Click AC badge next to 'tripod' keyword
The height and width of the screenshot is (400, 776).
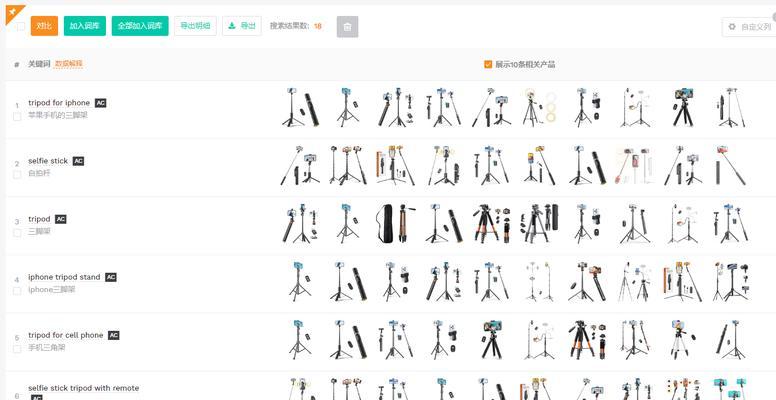(61, 219)
